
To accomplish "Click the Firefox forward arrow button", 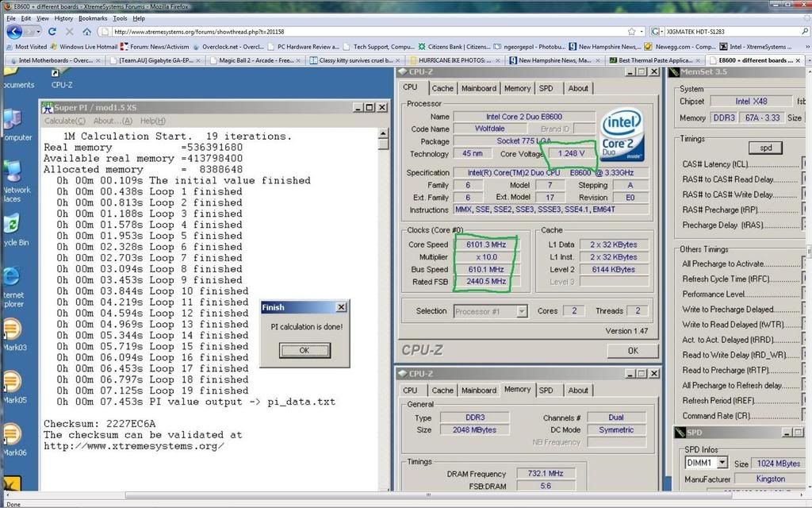I will pyautogui.click(x=29, y=32).
